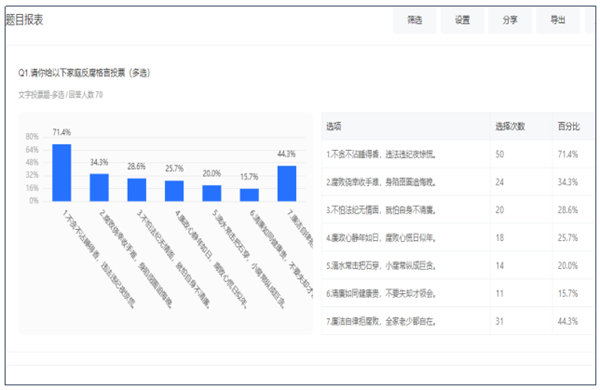Select the 34.3% bar in chart

coord(99,188)
